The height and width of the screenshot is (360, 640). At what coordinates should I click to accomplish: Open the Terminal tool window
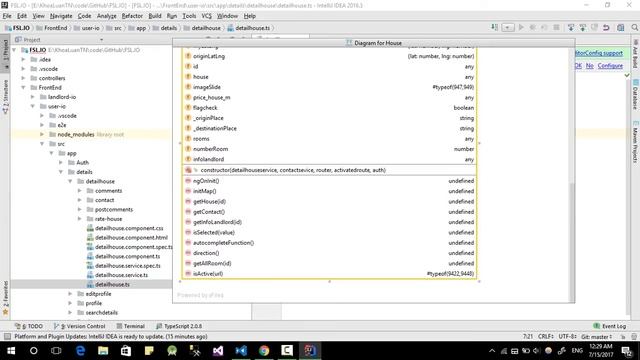coord(131,326)
